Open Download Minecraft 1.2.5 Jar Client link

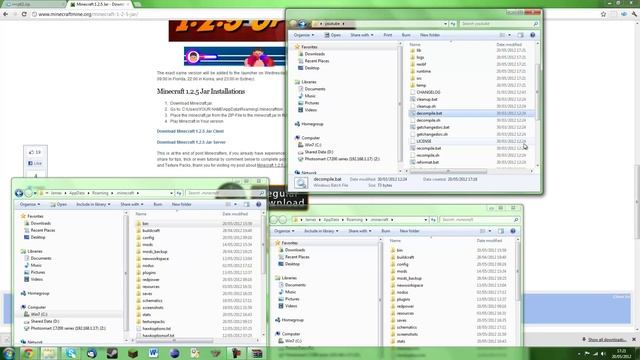tap(190, 131)
